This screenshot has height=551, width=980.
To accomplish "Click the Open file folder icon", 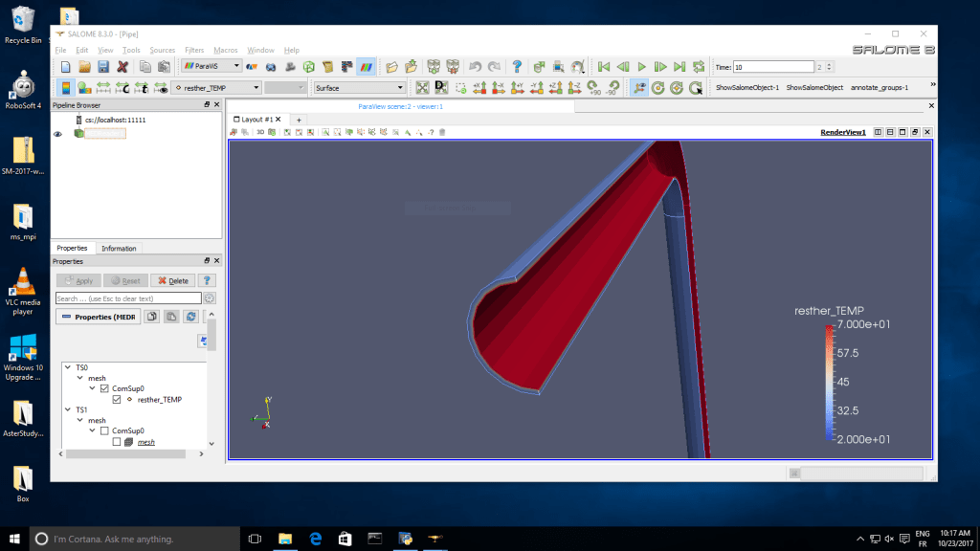I will tap(84, 67).
